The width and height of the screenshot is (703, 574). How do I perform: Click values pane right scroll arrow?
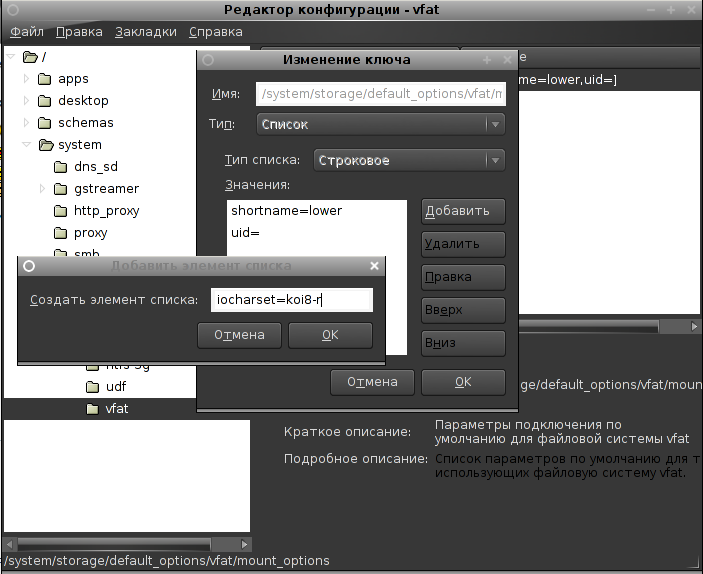click(x=694, y=326)
